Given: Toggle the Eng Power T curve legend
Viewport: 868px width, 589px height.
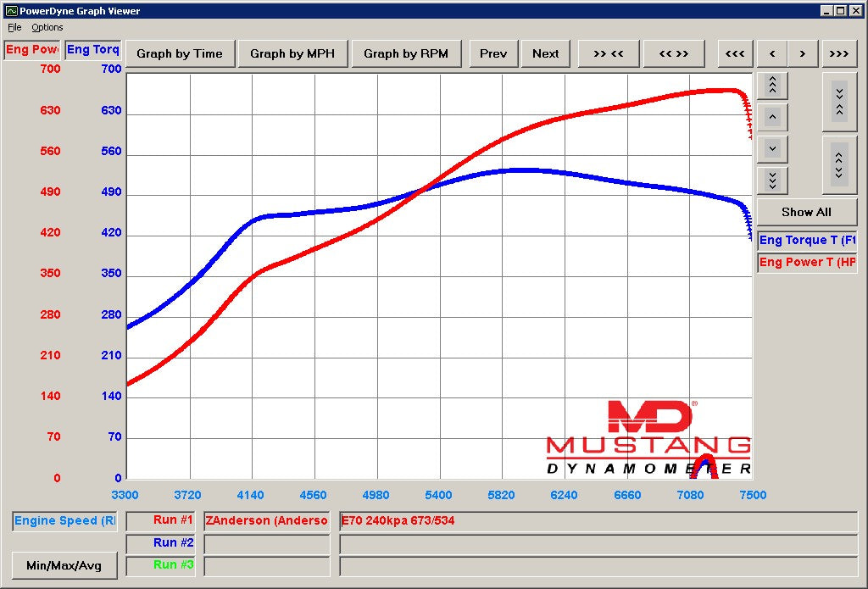Looking at the screenshot, I should click(x=806, y=262).
